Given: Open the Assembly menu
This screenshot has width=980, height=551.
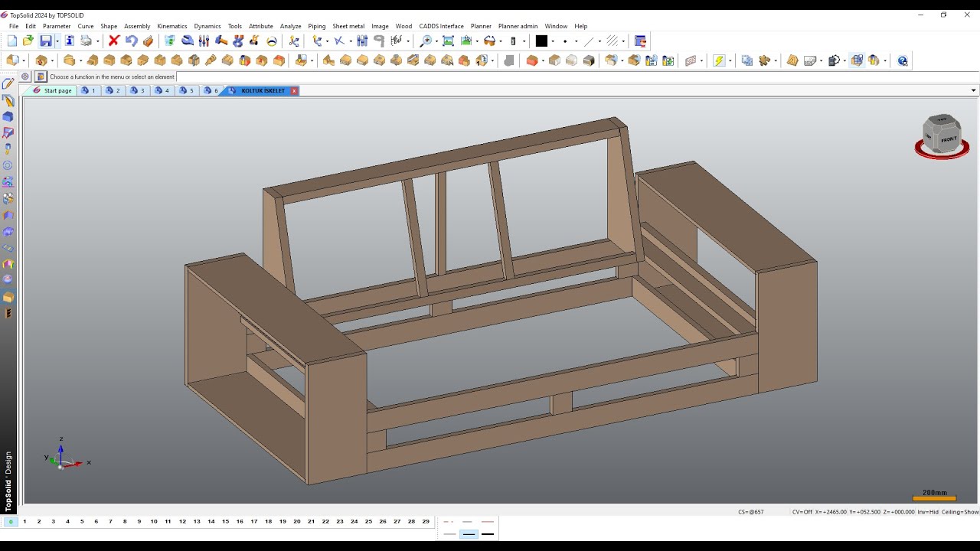Looking at the screenshot, I should pyautogui.click(x=137, y=26).
